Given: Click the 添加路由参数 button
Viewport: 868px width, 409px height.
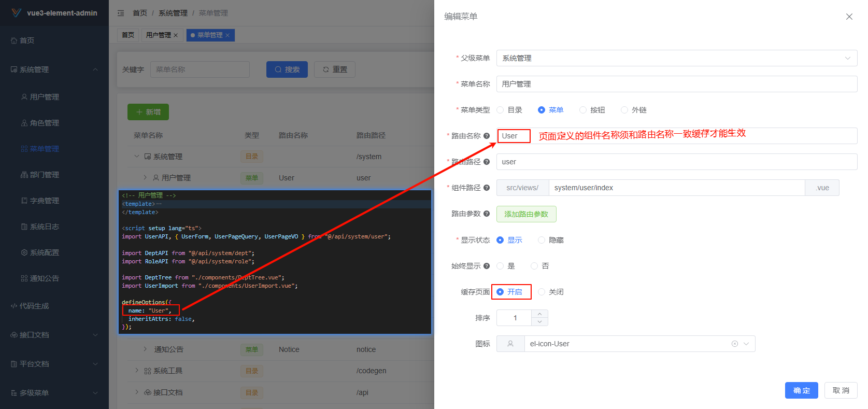Looking at the screenshot, I should tap(526, 214).
